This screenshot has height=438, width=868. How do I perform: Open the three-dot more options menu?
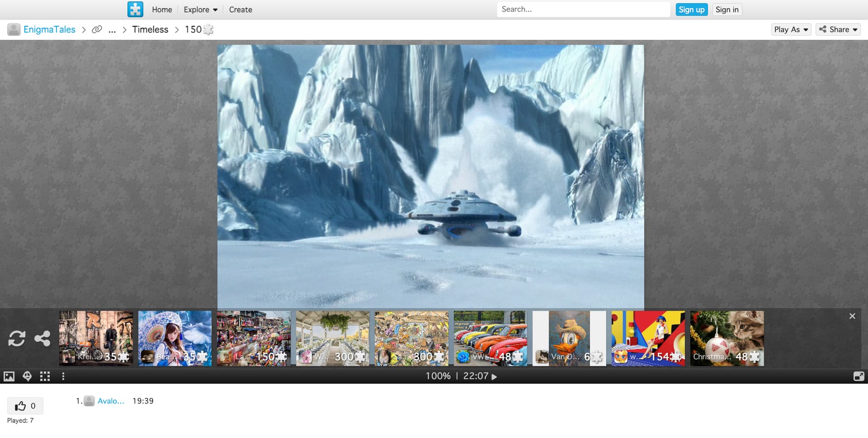tap(63, 376)
